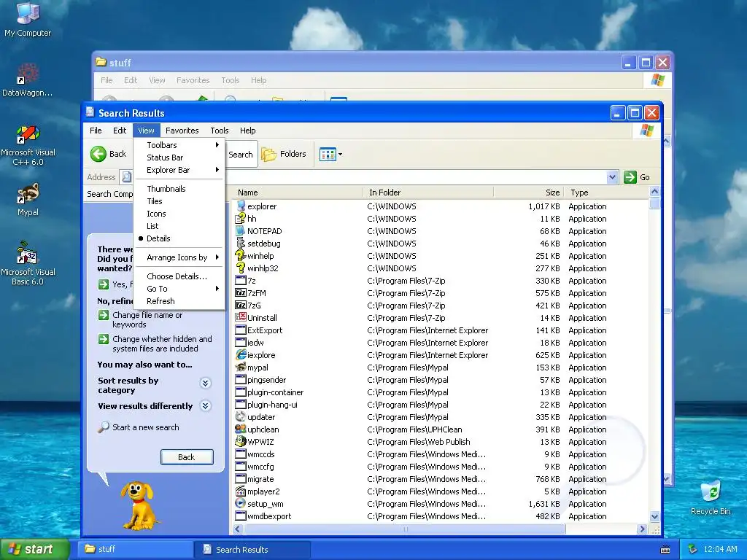
Task: Click Change whether hidden files included link
Action: pyautogui.click(x=162, y=344)
